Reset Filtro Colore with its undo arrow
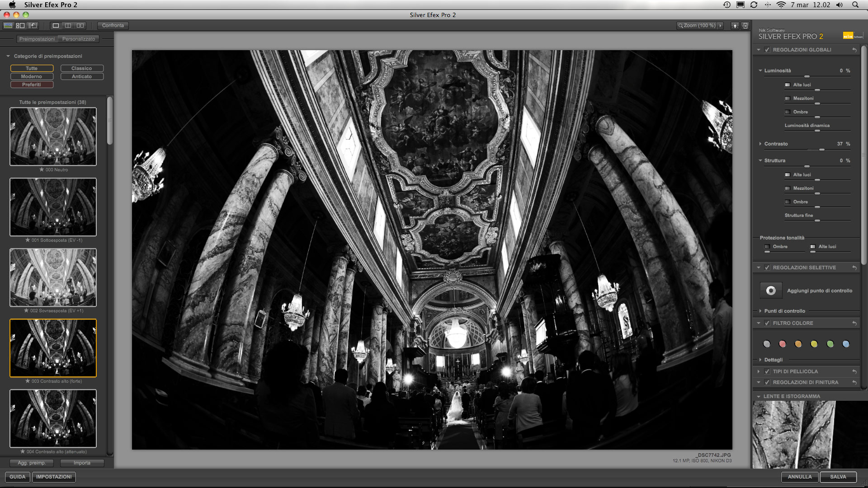 coord(854,324)
